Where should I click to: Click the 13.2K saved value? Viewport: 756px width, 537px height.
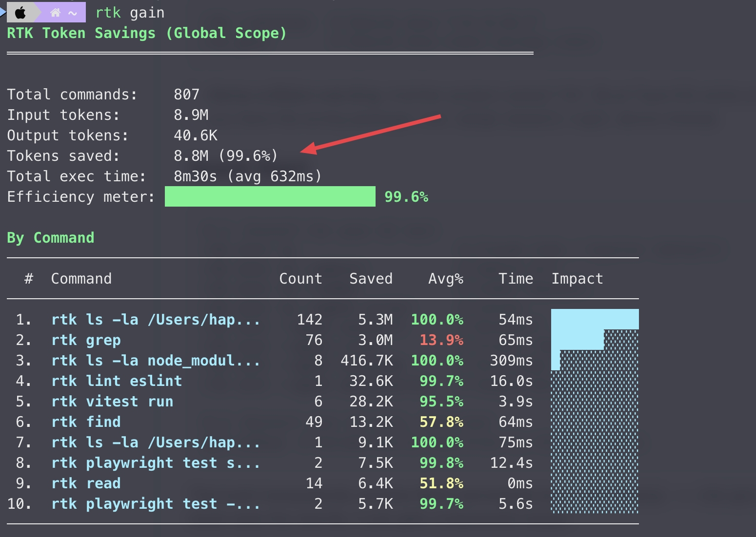pos(371,422)
